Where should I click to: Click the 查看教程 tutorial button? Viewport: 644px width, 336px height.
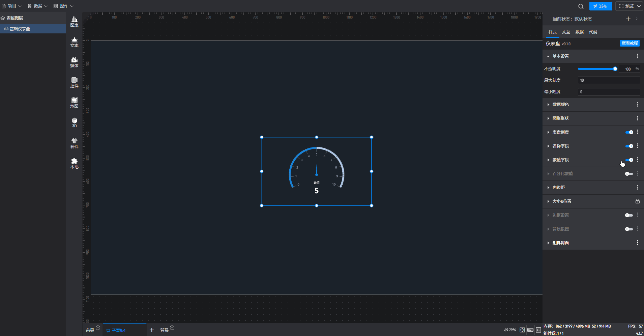pyautogui.click(x=630, y=43)
